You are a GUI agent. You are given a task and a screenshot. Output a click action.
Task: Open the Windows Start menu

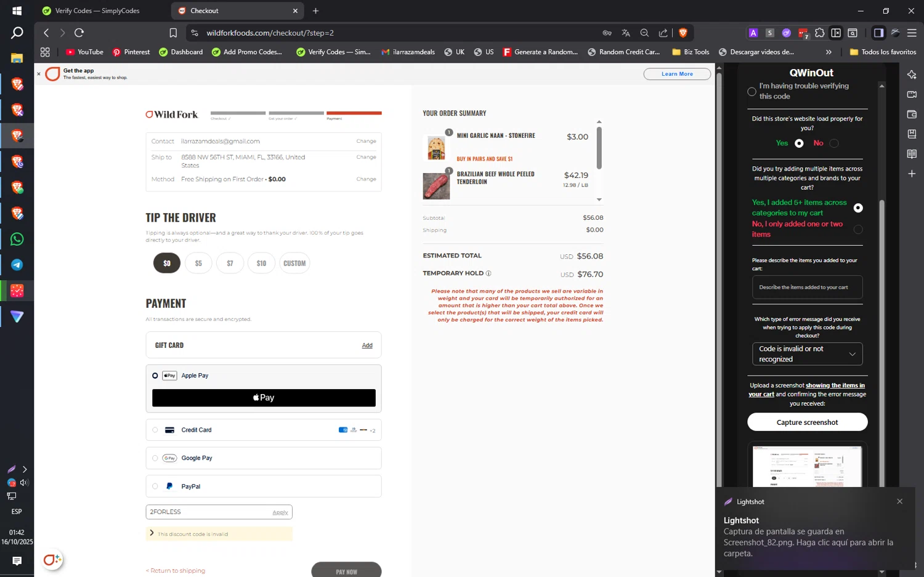[x=17, y=10]
